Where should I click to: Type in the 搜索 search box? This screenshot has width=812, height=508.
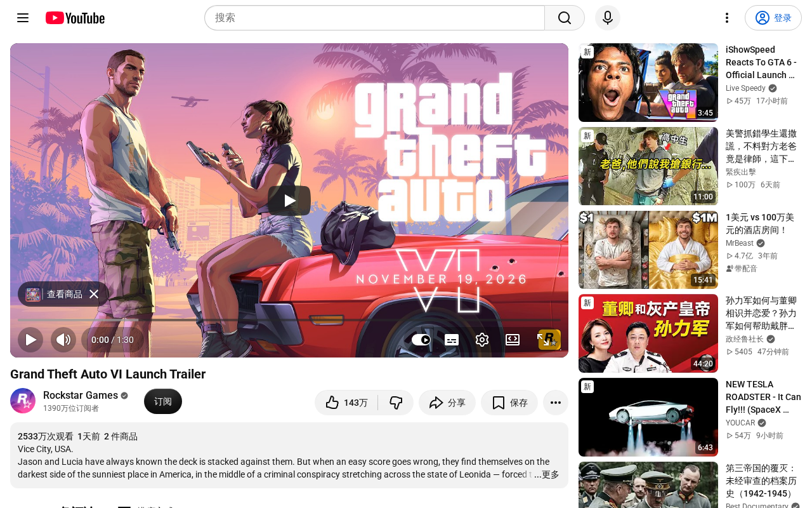(x=374, y=18)
